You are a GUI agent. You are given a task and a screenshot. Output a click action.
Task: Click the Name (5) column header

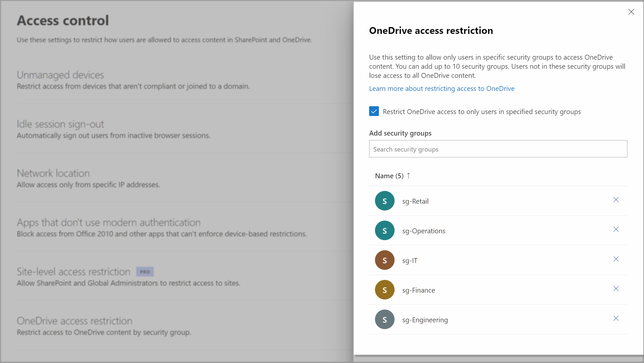pos(389,176)
